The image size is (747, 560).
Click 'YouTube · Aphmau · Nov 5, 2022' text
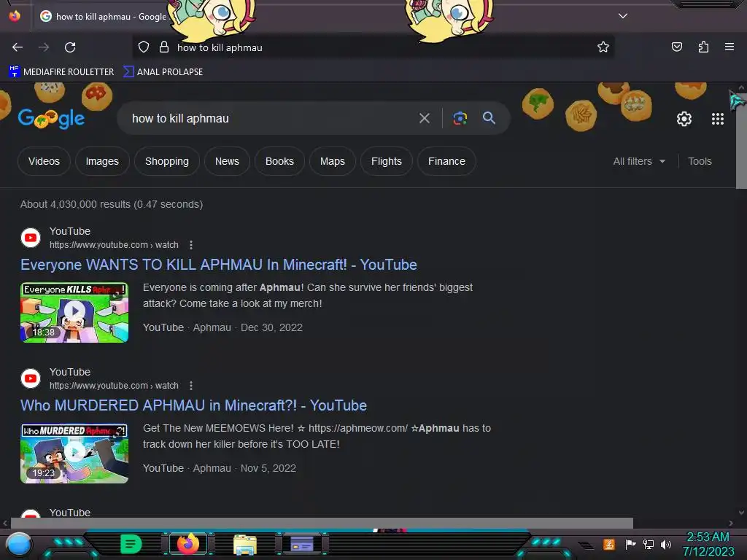click(219, 468)
